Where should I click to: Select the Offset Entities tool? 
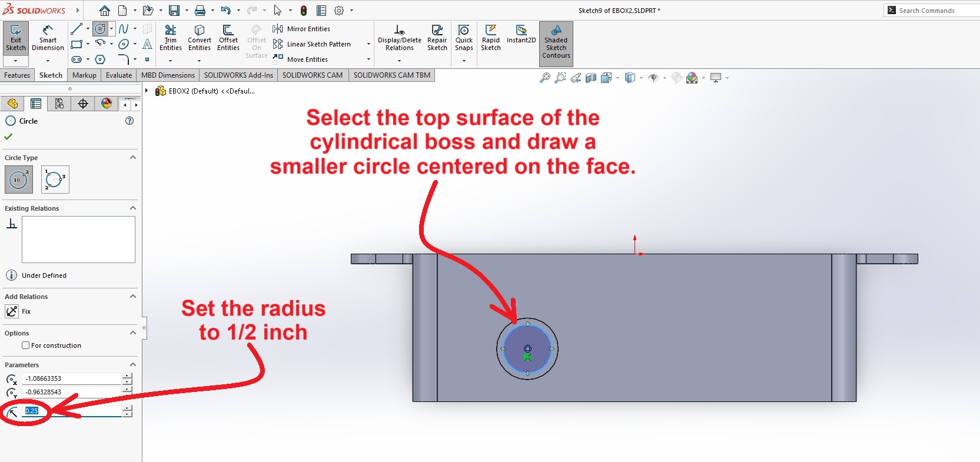[228, 38]
